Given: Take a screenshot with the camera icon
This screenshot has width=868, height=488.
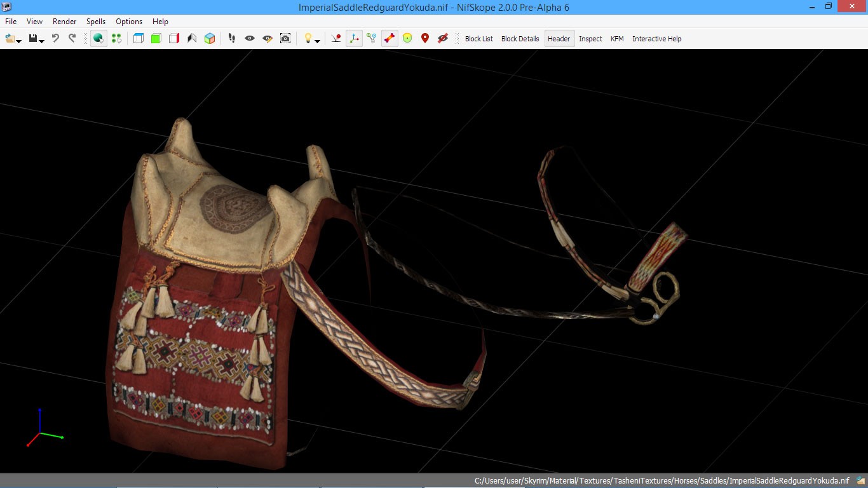Looking at the screenshot, I should click(x=285, y=39).
